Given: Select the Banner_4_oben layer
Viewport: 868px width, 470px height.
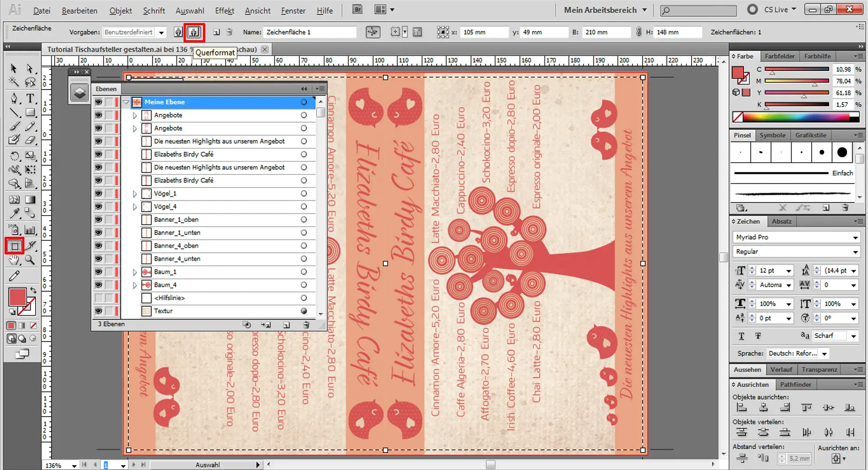Looking at the screenshot, I should (176, 246).
